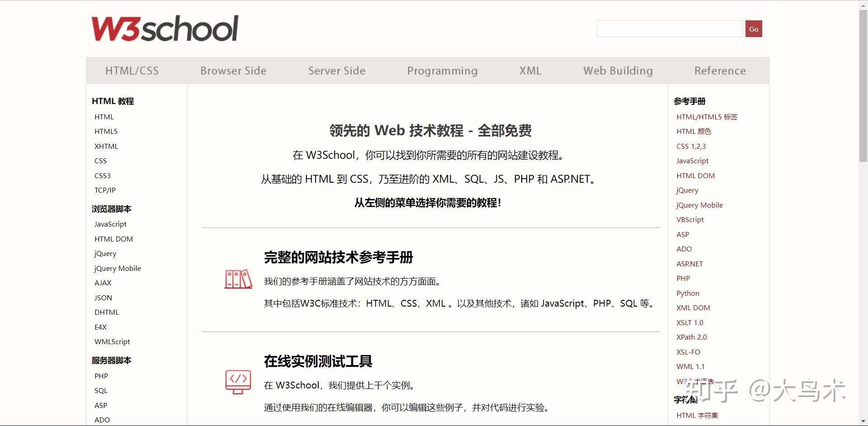The width and height of the screenshot is (868, 426).
Task: Click the HTML 教程 section heading
Action: [x=113, y=101]
